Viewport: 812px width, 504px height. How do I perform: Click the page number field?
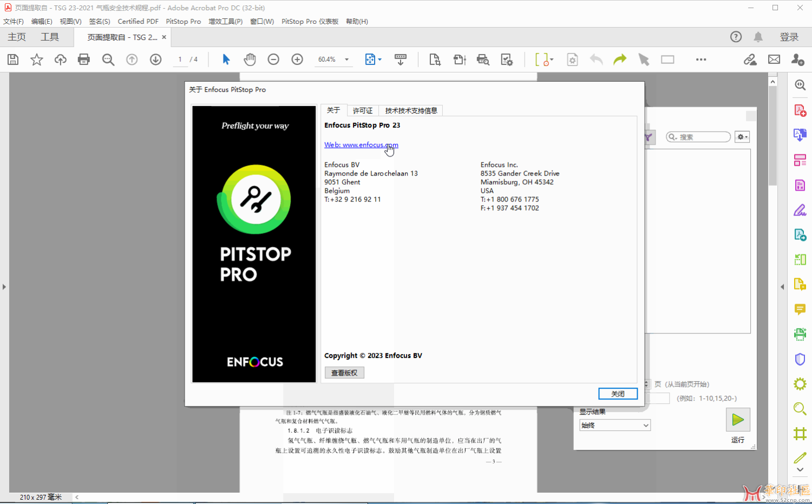180,60
